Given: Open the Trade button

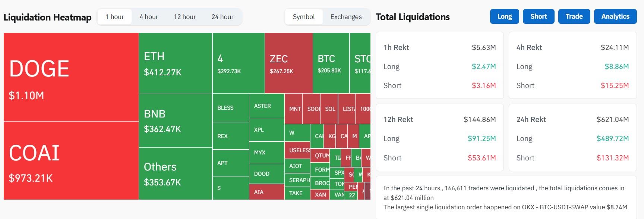Looking at the screenshot, I should [574, 16].
